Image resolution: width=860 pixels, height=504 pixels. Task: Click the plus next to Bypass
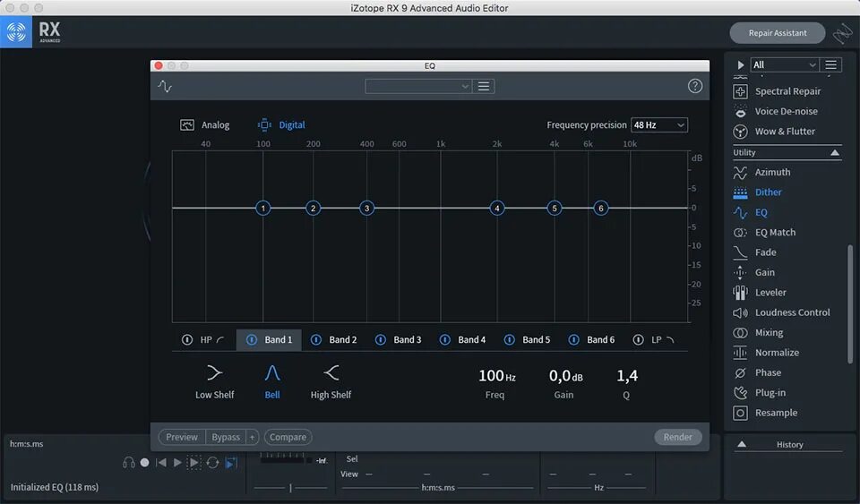pyautogui.click(x=253, y=437)
